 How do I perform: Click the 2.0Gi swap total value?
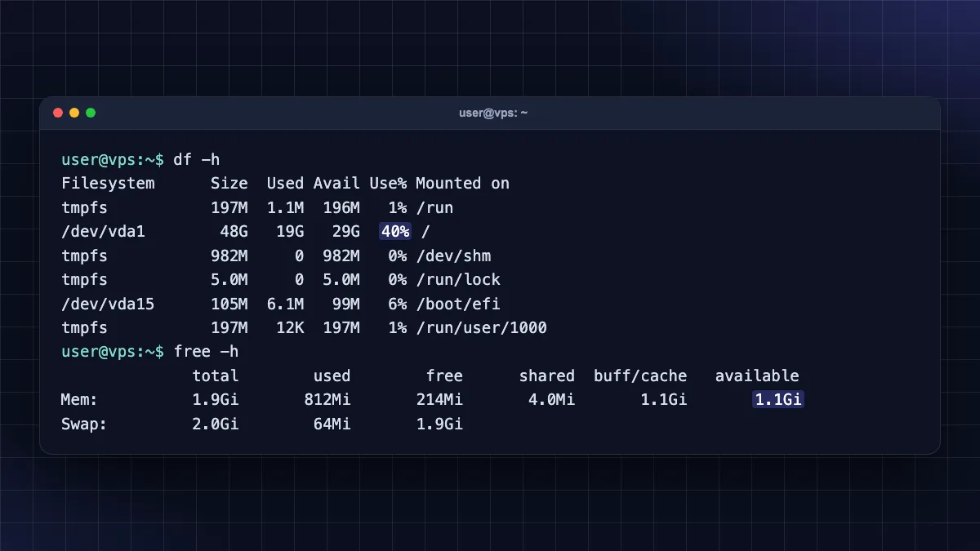point(216,424)
